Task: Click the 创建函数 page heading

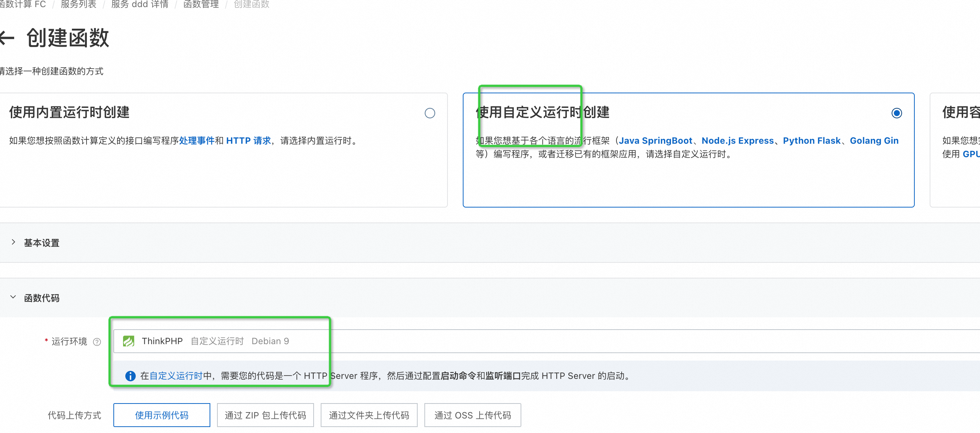Action: pyautogui.click(x=68, y=38)
